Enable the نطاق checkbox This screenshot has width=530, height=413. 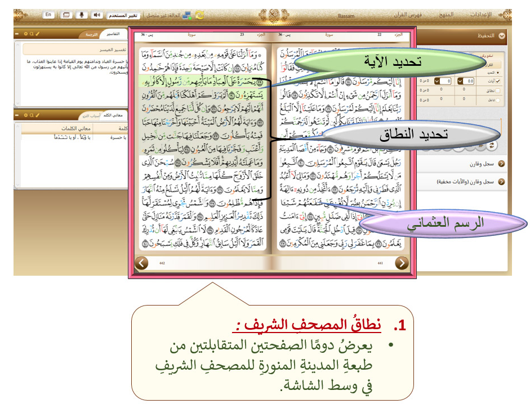497,91
